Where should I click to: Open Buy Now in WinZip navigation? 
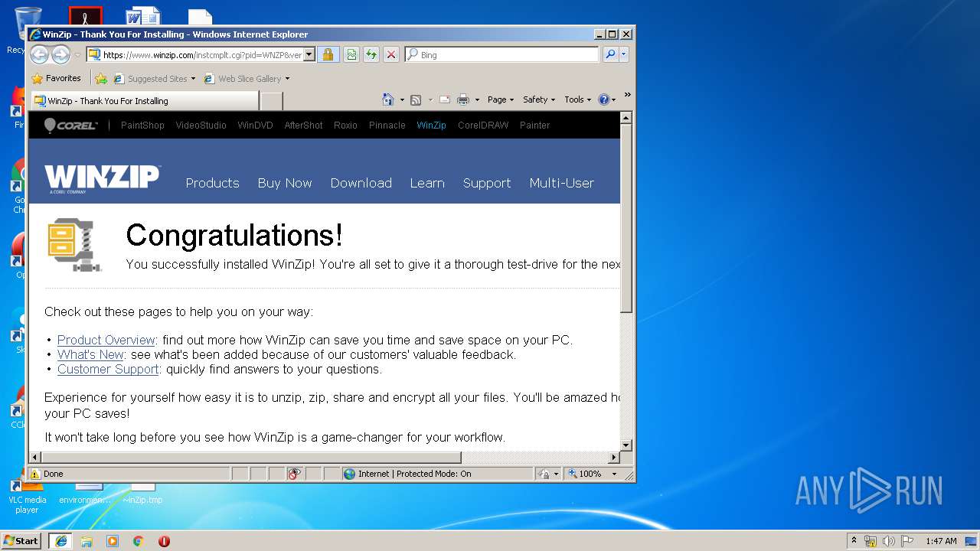(x=285, y=183)
